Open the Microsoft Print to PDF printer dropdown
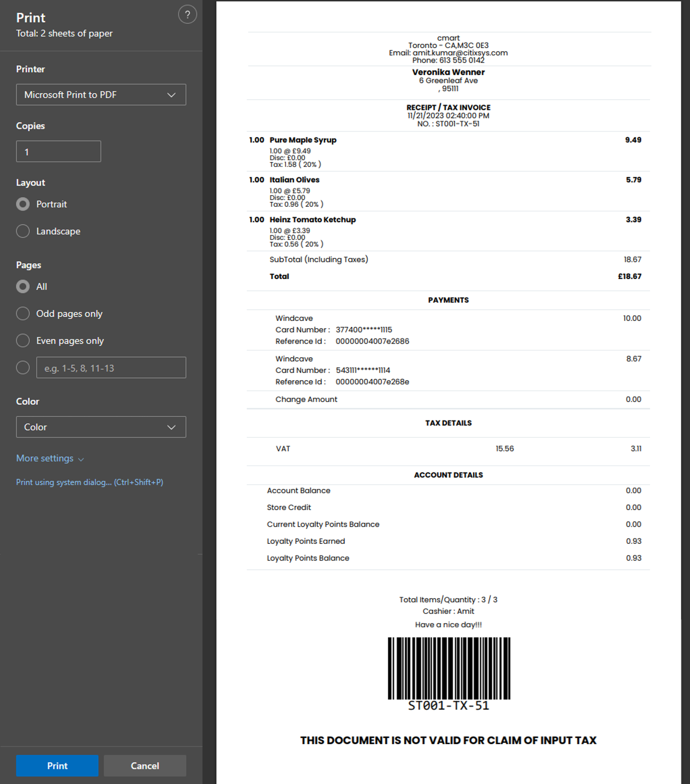The width and height of the screenshot is (690, 784). coord(101,95)
